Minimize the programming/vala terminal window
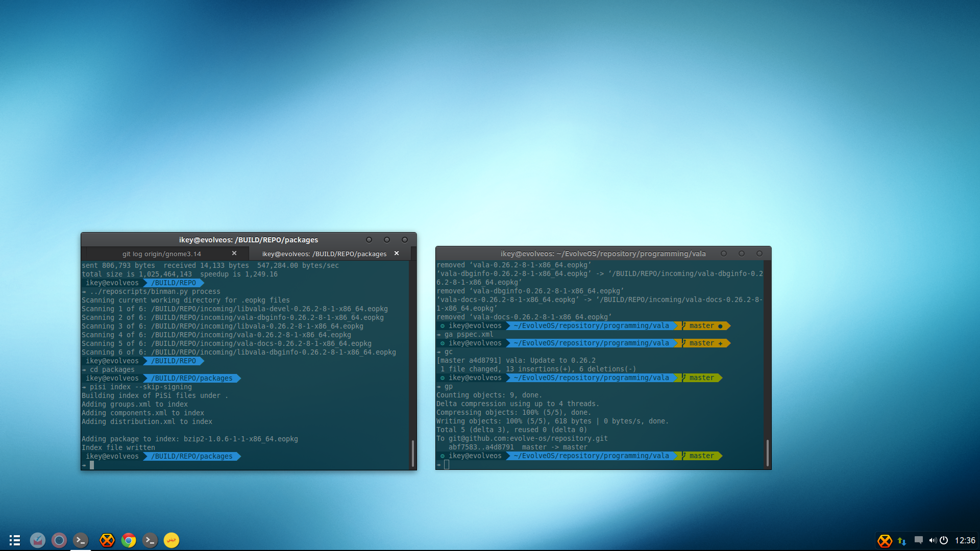The height and width of the screenshot is (551, 980). (x=724, y=254)
